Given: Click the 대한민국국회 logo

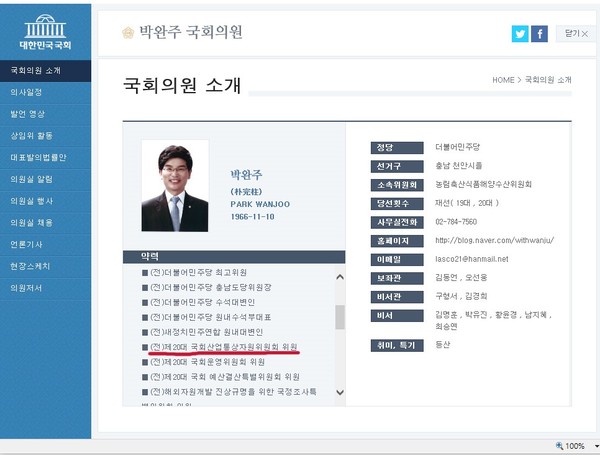Looking at the screenshot, I should point(44,31).
